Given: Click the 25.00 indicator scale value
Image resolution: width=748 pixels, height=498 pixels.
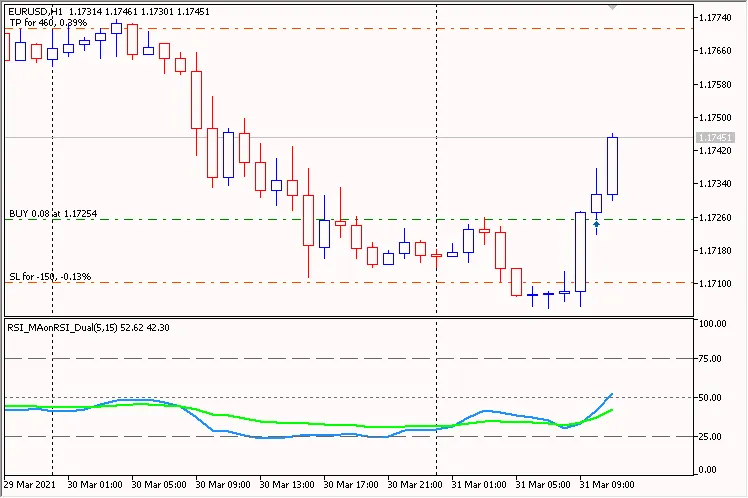Looking at the screenshot, I should pyautogui.click(x=710, y=436).
